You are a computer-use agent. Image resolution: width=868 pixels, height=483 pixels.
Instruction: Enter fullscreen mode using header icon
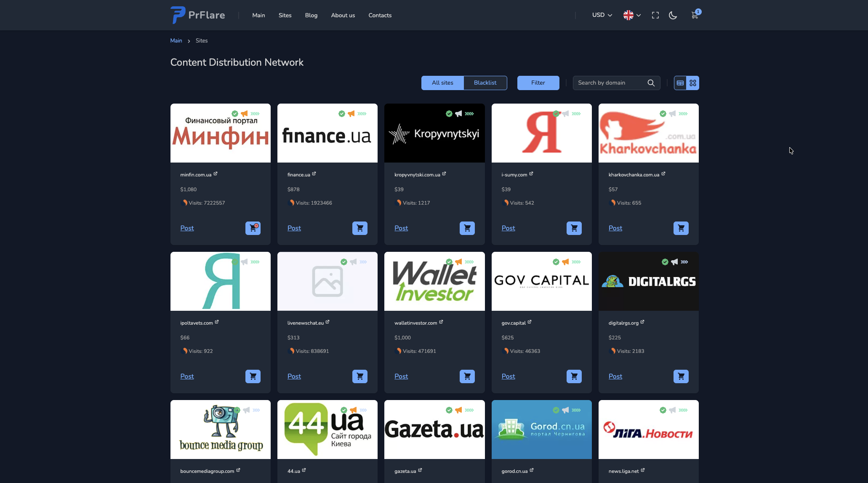pos(655,15)
